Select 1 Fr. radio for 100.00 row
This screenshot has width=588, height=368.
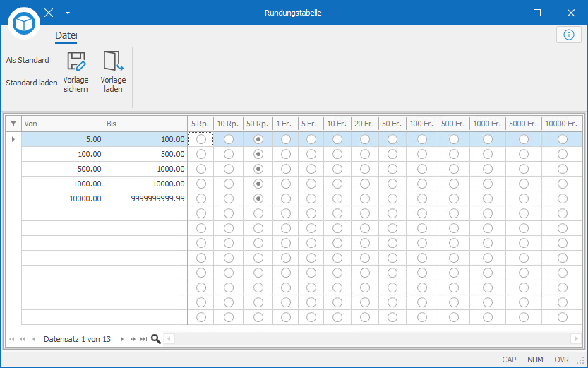286,154
